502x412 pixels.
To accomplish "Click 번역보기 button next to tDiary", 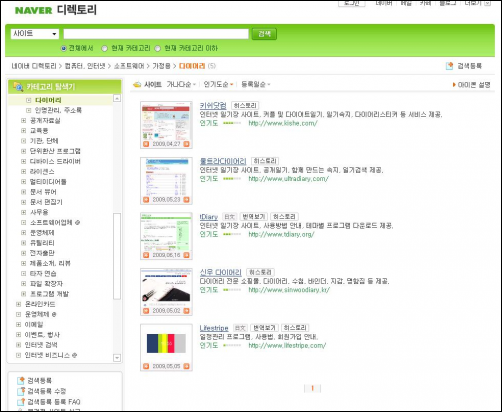I will click(x=253, y=217).
